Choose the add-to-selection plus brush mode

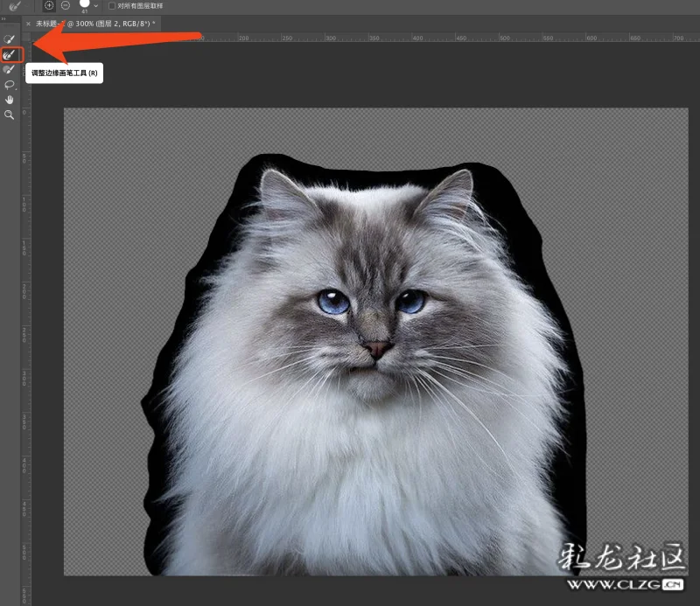click(x=49, y=6)
